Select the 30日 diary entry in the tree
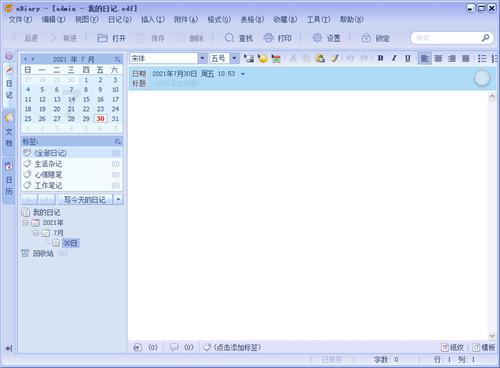Viewport: 500px width, 368px height. tap(70, 243)
